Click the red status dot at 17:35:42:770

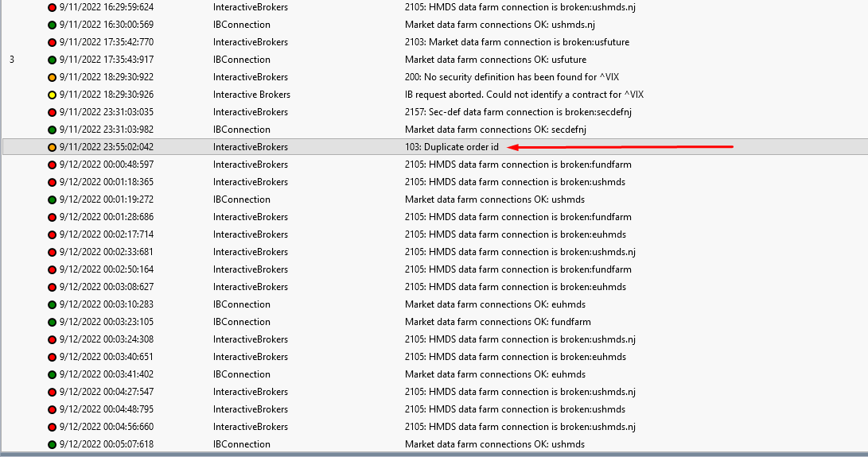point(52,43)
